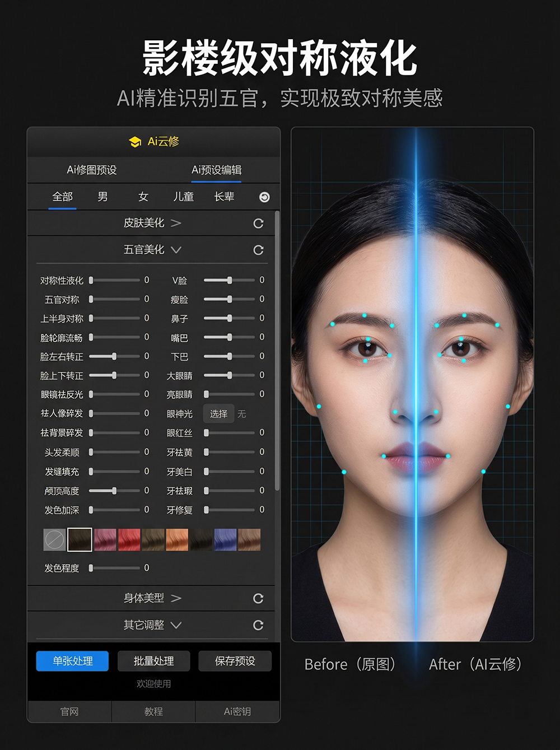Click the V脸 slider handle
Viewport: 560px width, 750px height.
pyautogui.click(x=230, y=280)
